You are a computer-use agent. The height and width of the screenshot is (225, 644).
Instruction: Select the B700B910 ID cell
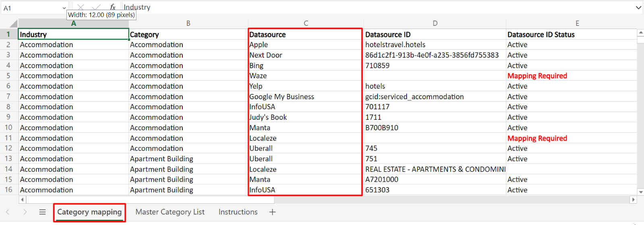(x=435, y=127)
